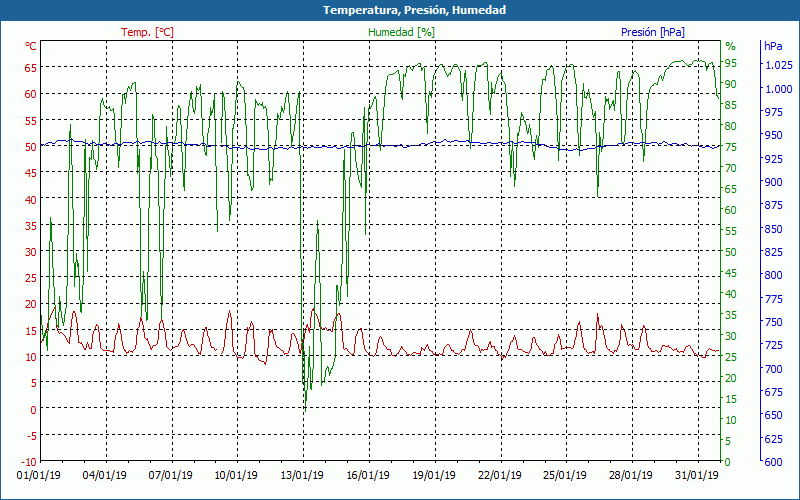
Task: Click the chart title 'Temperatura, Presión, Humedad'
Action: [414, 10]
